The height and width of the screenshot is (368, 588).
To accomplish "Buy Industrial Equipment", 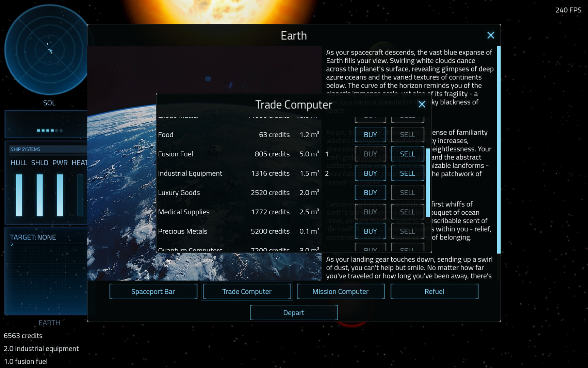I will pos(370,173).
